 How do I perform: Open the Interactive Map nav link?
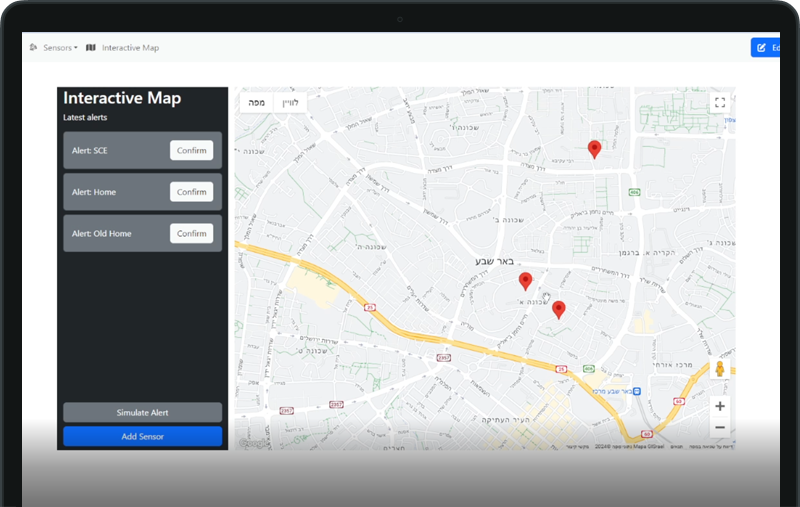[x=130, y=47]
